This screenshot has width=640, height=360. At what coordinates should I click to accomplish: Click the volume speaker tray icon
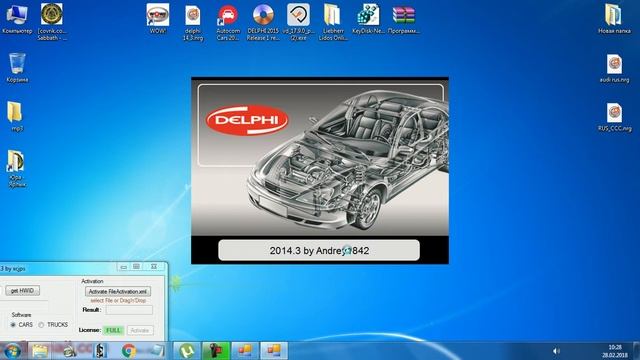click(556, 351)
